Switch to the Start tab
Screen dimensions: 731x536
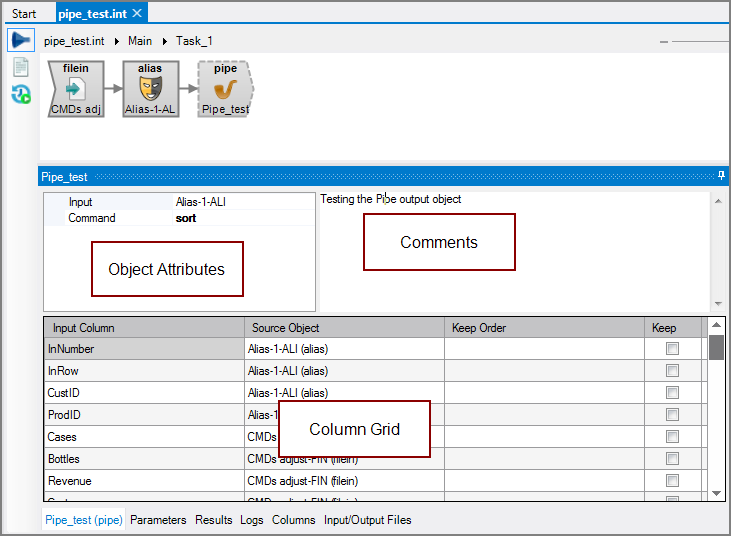click(x=24, y=14)
